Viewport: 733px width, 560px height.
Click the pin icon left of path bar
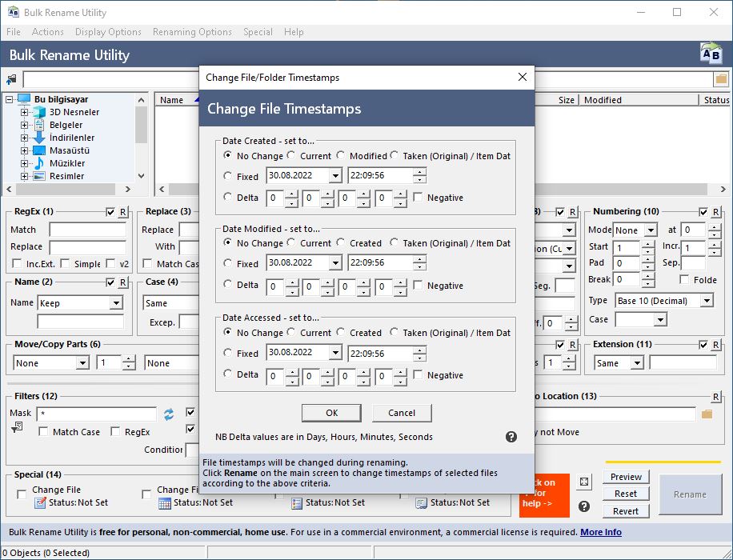pos(11,79)
